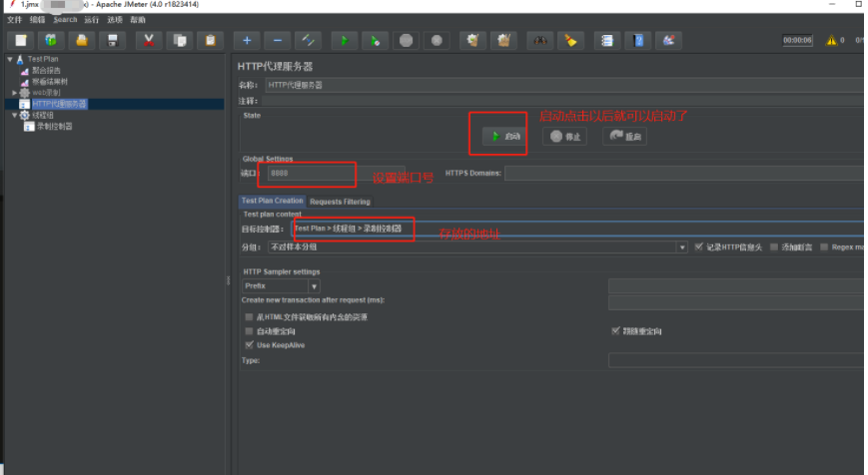Click the 重启 button
The height and width of the screenshot is (475, 868).
(x=624, y=136)
